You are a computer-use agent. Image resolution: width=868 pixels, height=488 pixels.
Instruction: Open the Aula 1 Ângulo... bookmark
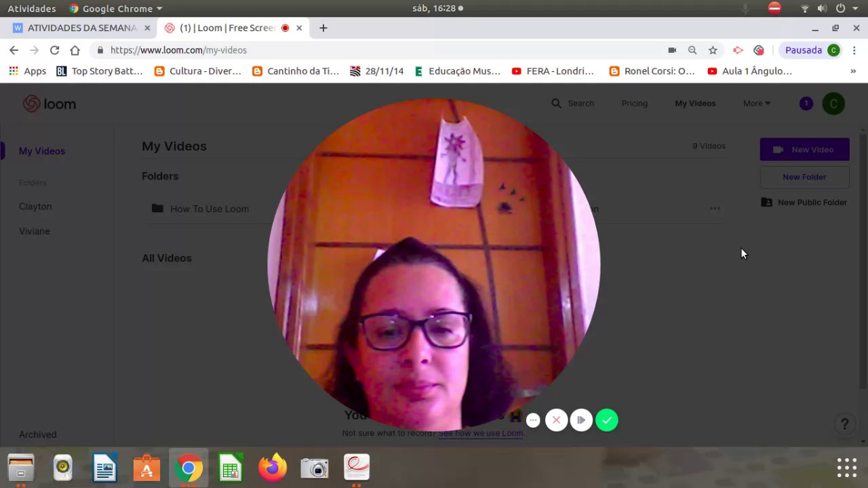click(x=750, y=70)
